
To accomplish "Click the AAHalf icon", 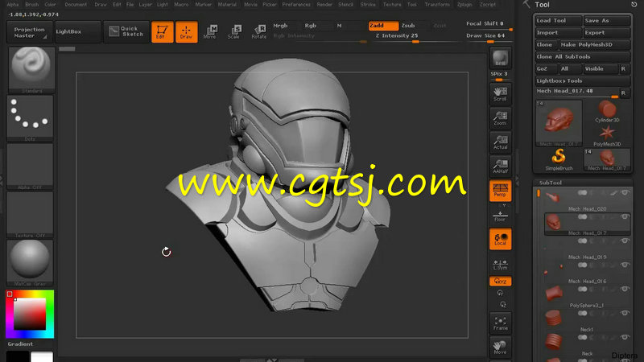I will 500,167.
